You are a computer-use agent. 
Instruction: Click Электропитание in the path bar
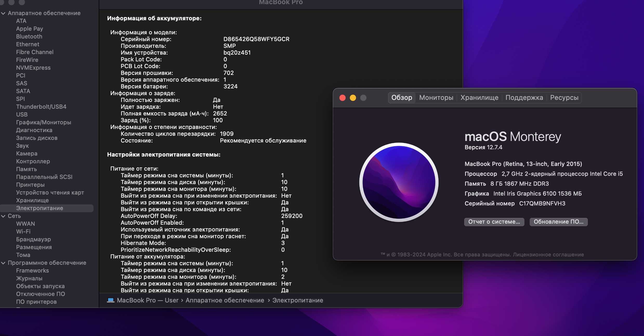click(x=298, y=300)
